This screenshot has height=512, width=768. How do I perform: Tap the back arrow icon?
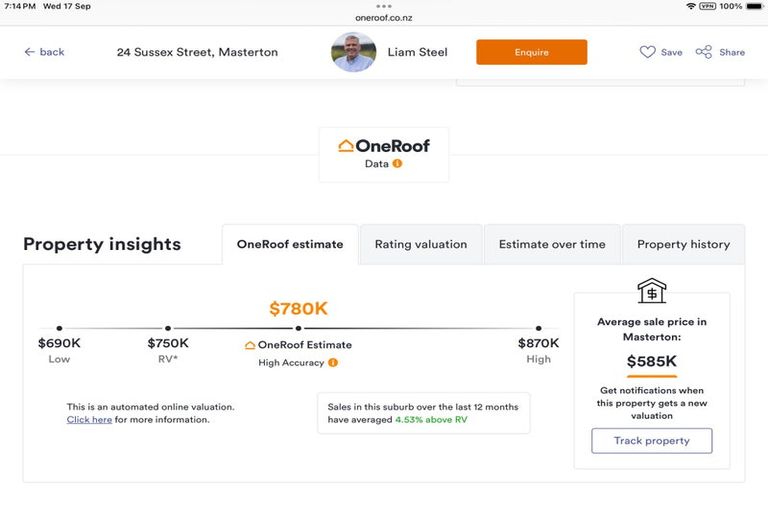point(29,52)
